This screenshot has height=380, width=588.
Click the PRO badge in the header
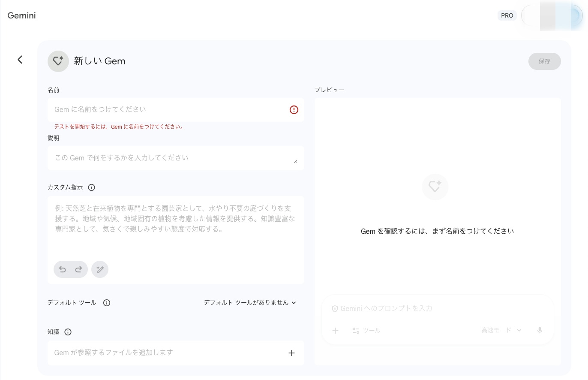click(507, 15)
